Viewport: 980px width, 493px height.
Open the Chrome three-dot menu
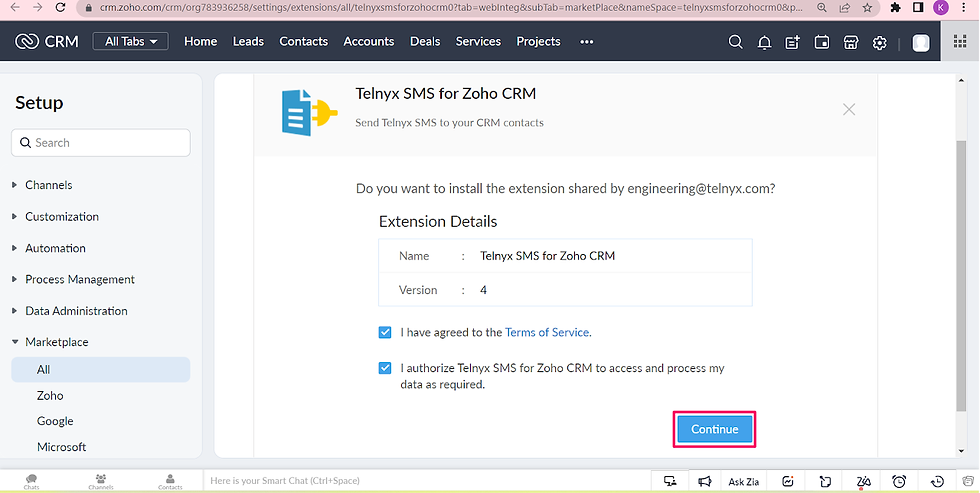coord(963,7)
